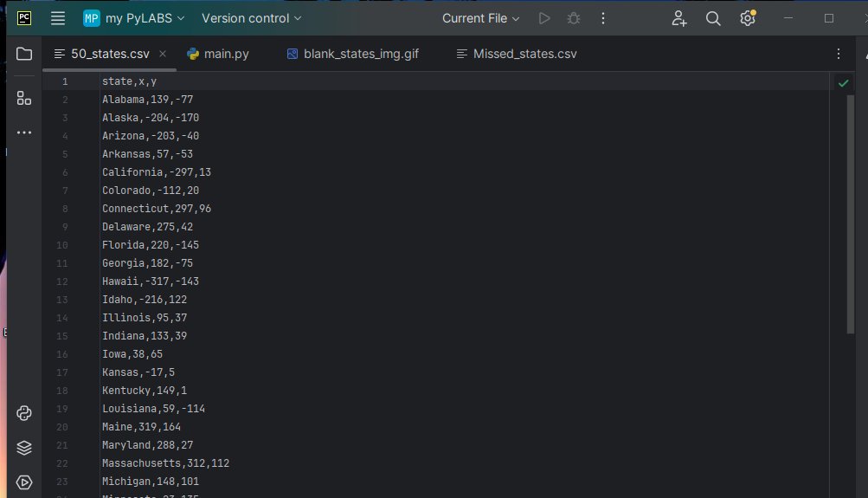Click the green inspections checkmark
This screenshot has width=868, height=498.
(843, 83)
